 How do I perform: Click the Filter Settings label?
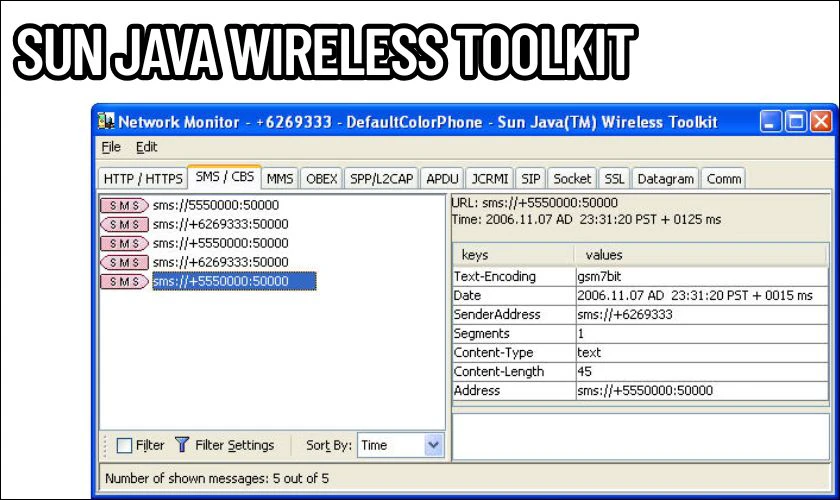tap(235, 445)
